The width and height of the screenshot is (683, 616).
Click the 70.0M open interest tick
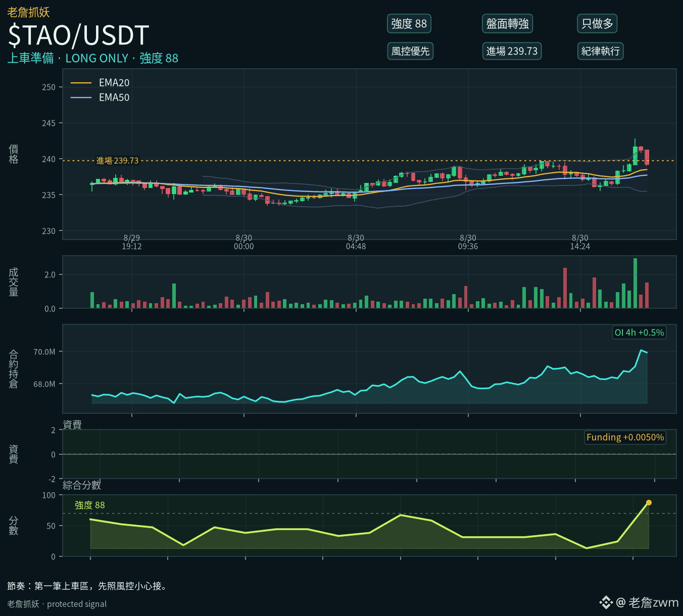point(44,352)
